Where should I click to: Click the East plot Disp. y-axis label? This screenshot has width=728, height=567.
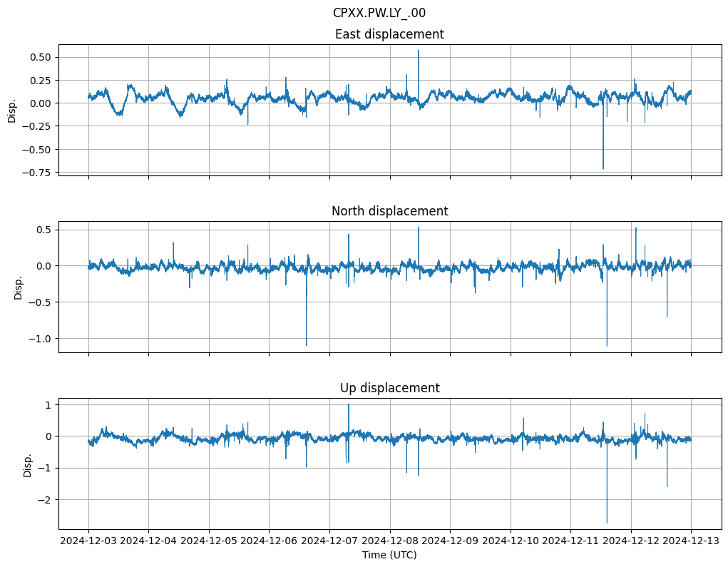coord(11,110)
